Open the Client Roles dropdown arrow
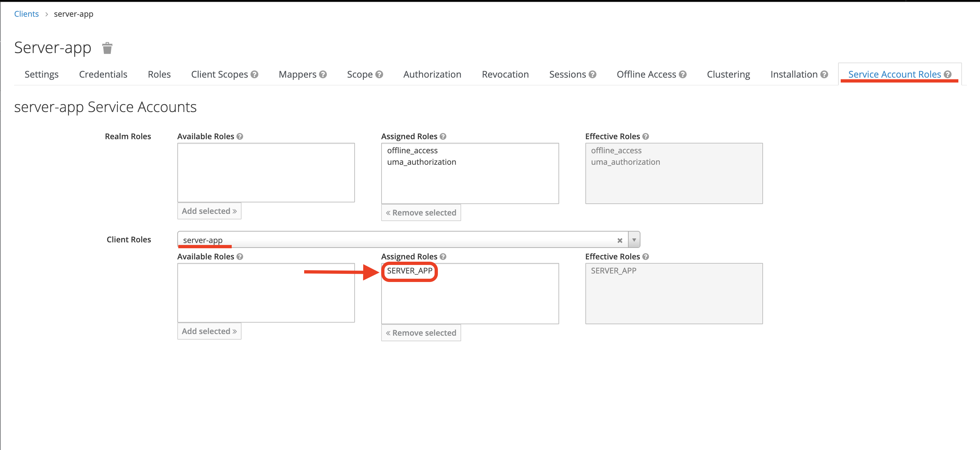Viewport: 980px width, 450px height. [x=634, y=240]
